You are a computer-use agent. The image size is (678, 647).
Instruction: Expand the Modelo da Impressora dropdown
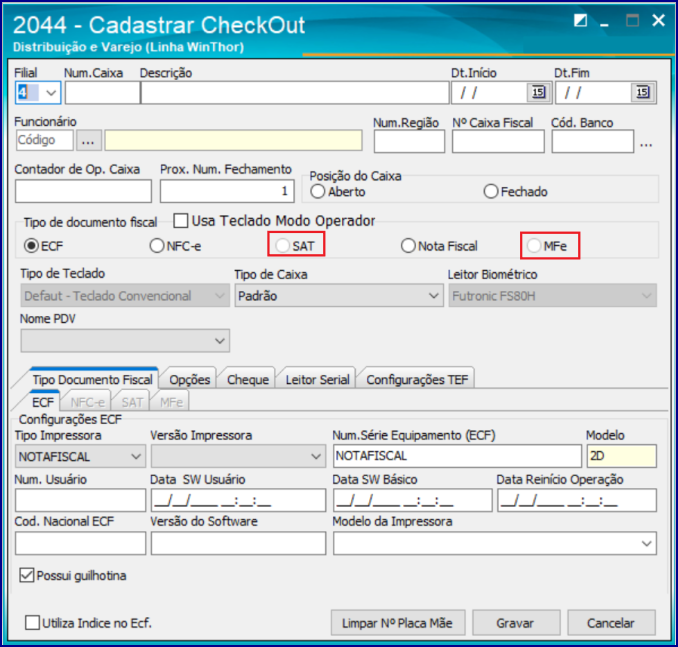point(646,544)
